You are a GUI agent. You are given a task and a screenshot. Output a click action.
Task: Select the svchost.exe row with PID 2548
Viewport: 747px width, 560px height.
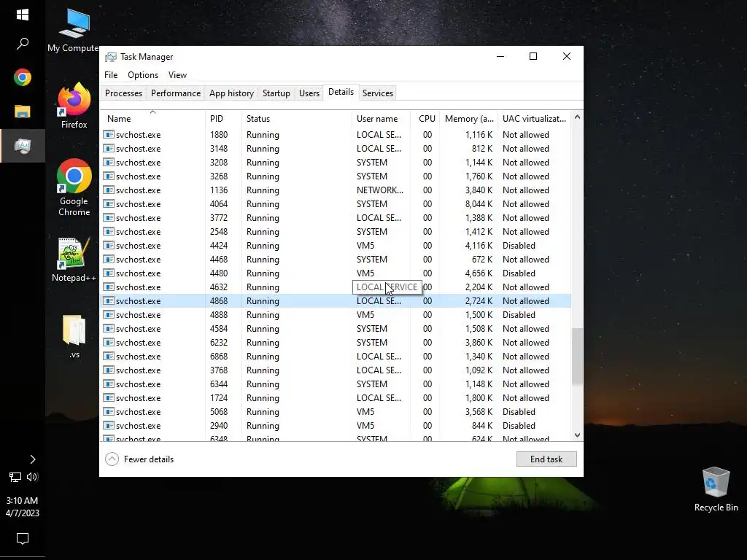336,232
